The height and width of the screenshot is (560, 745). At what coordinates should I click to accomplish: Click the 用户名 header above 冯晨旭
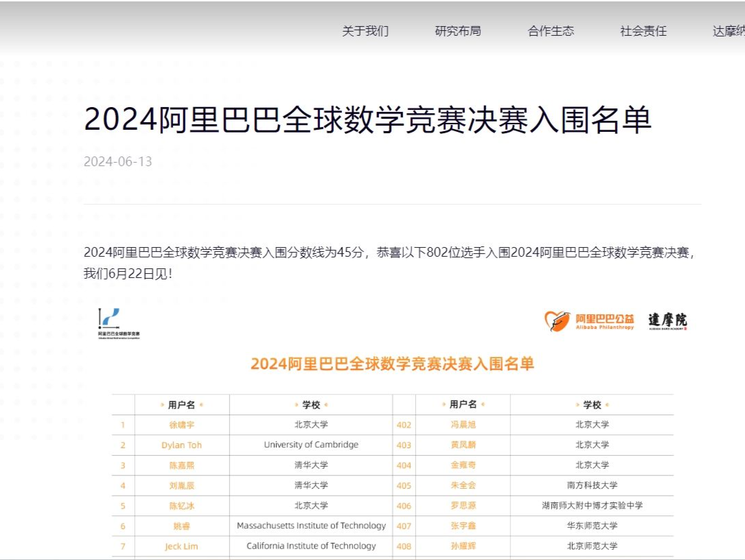click(x=463, y=404)
